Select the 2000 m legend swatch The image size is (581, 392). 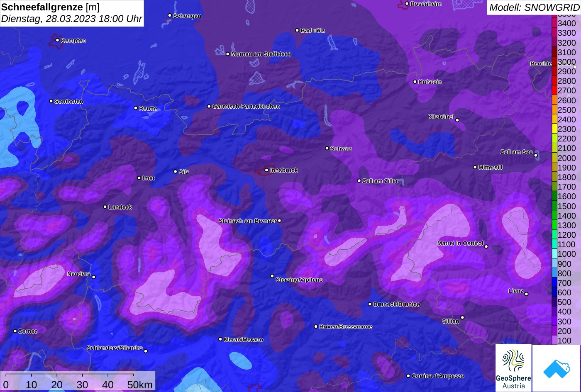[554, 158]
